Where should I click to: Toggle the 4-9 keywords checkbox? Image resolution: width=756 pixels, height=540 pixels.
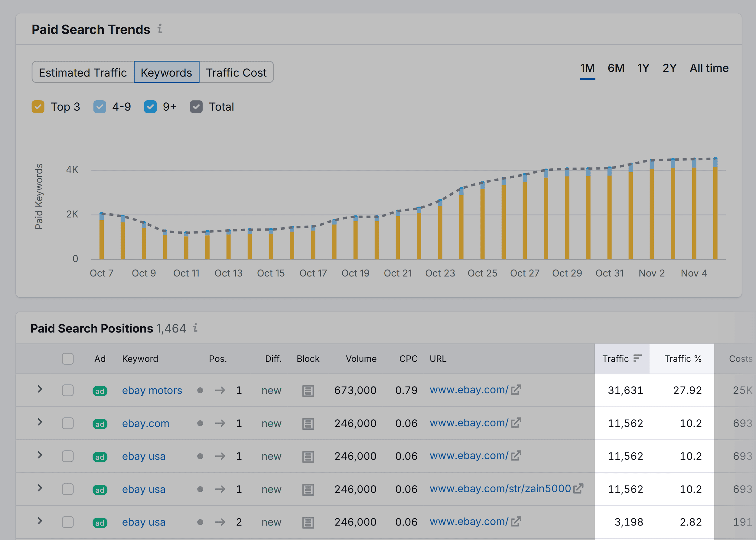99,107
